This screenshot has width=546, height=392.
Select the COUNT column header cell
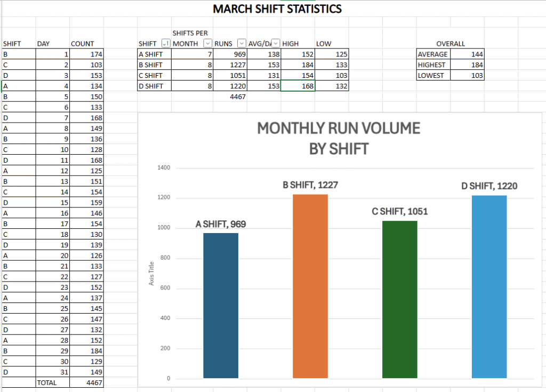pyautogui.click(x=87, y=44)
